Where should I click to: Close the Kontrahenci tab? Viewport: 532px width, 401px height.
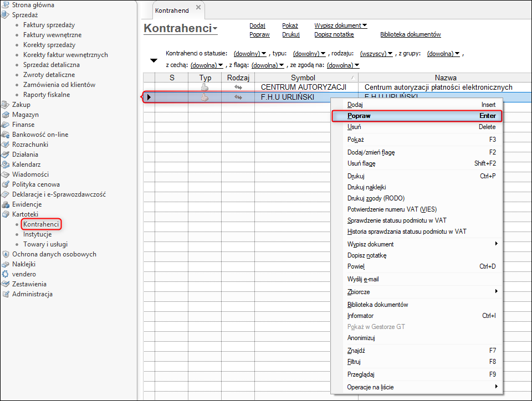[x=198, y=7]
